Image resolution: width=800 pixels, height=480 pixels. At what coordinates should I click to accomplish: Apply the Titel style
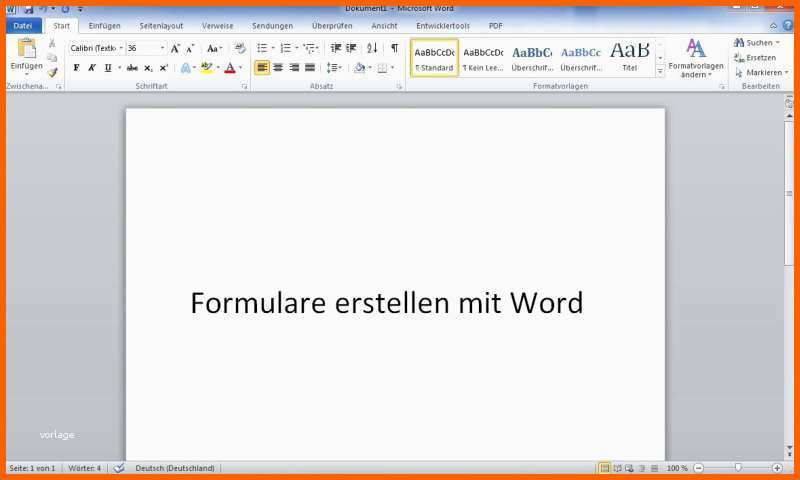pos(630,58)
